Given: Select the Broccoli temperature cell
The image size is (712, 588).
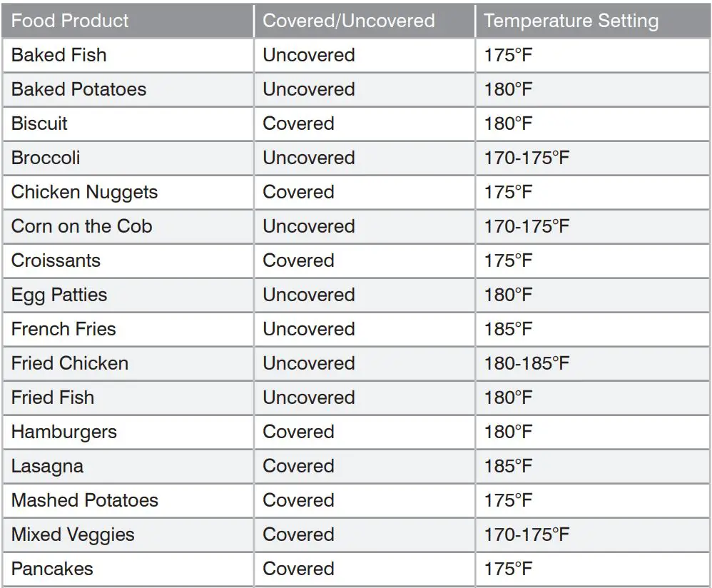Looking at the screenshot, I should 527,158.
